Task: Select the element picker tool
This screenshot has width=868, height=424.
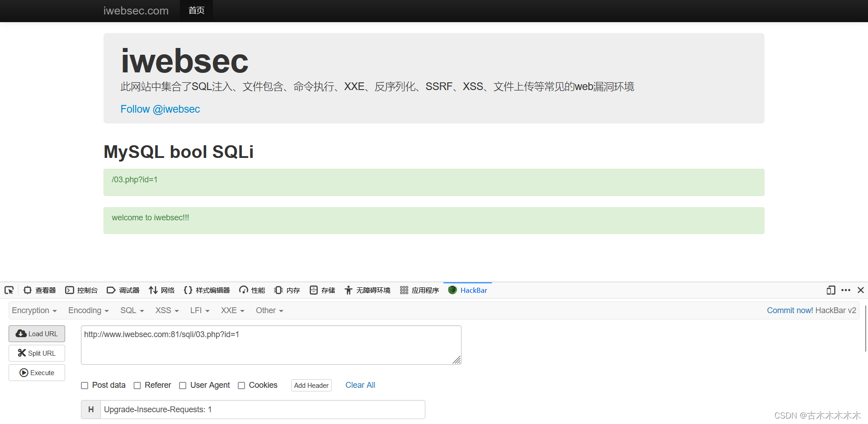Action: (9, 290)
